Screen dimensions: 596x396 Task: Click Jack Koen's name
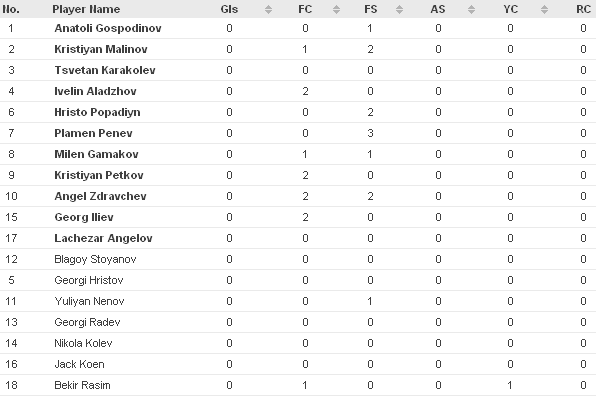79,364
